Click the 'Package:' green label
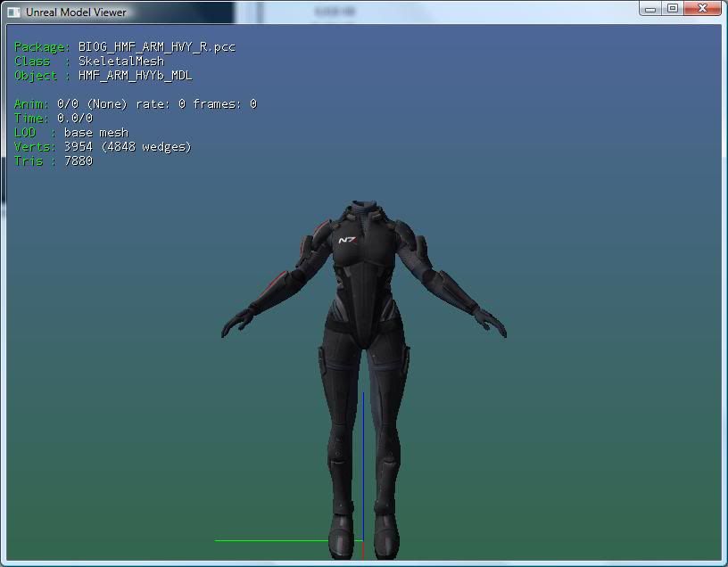The width and height of the screenshot is (728, 567). [x=42, y=47]
